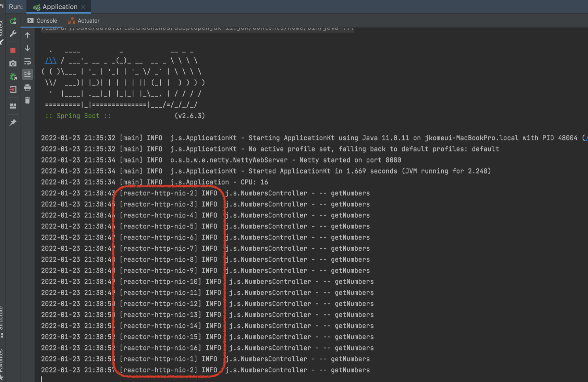Close the Application run tab

(83, 7)
